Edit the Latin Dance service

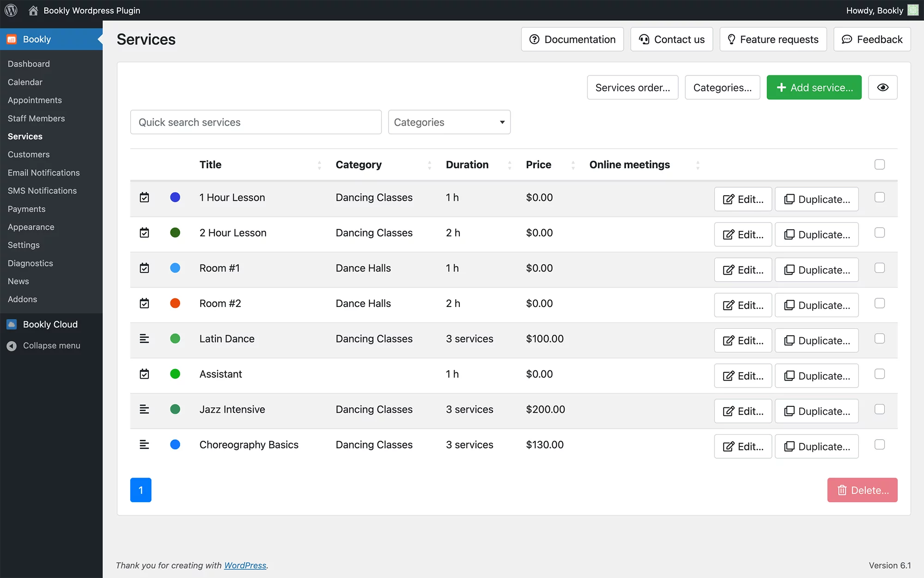743,340
